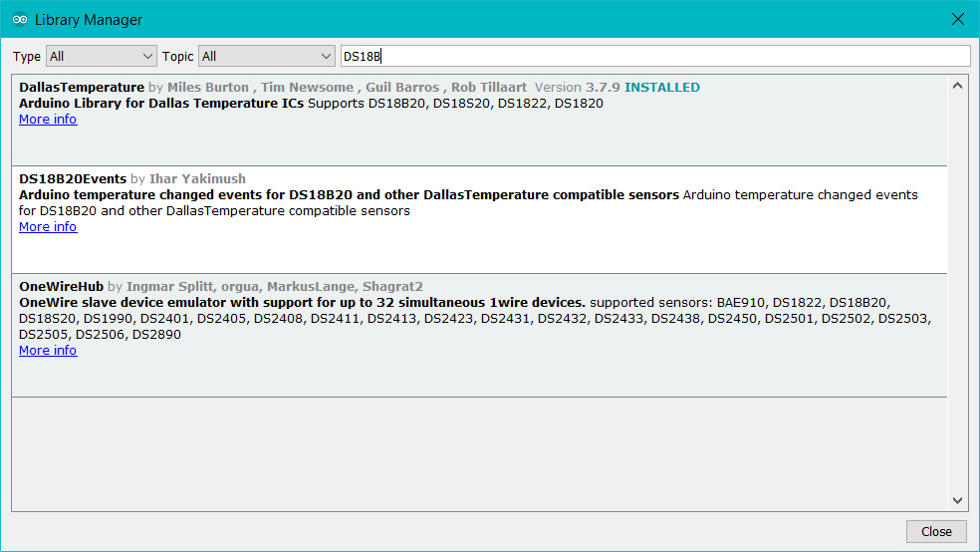Click the scrollbar up arrow
Image resolution: width=980 pixels, height=552 pixels.
point(957,86)
